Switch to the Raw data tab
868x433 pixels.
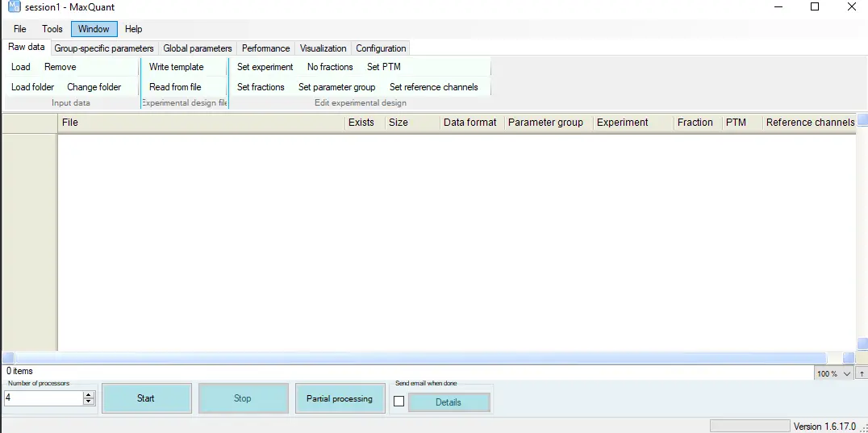27,48
